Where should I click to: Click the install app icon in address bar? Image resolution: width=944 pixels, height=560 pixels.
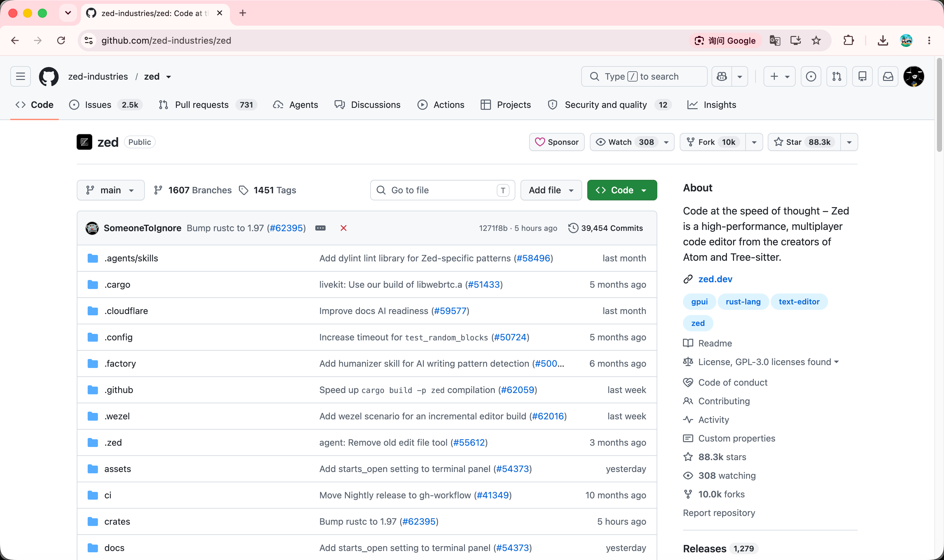(x=795, y=40)
